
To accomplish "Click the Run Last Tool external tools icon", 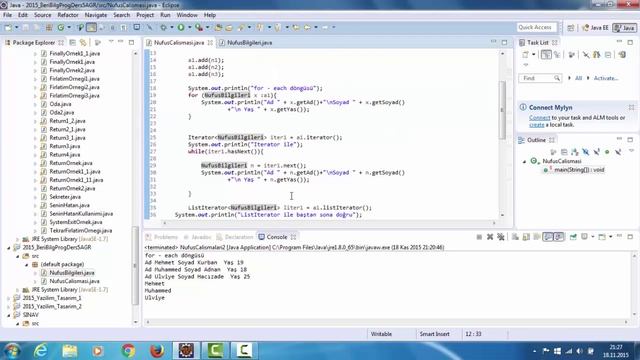I will [199, 27].
